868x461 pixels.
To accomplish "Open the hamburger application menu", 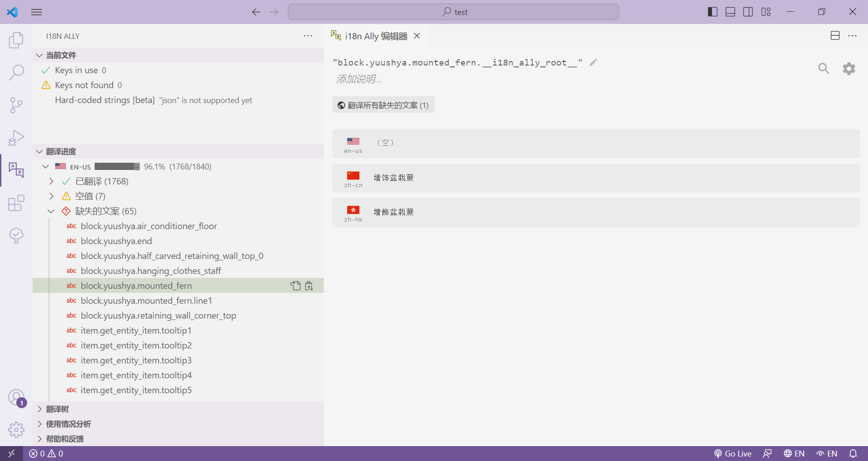I will click(37, 12).
